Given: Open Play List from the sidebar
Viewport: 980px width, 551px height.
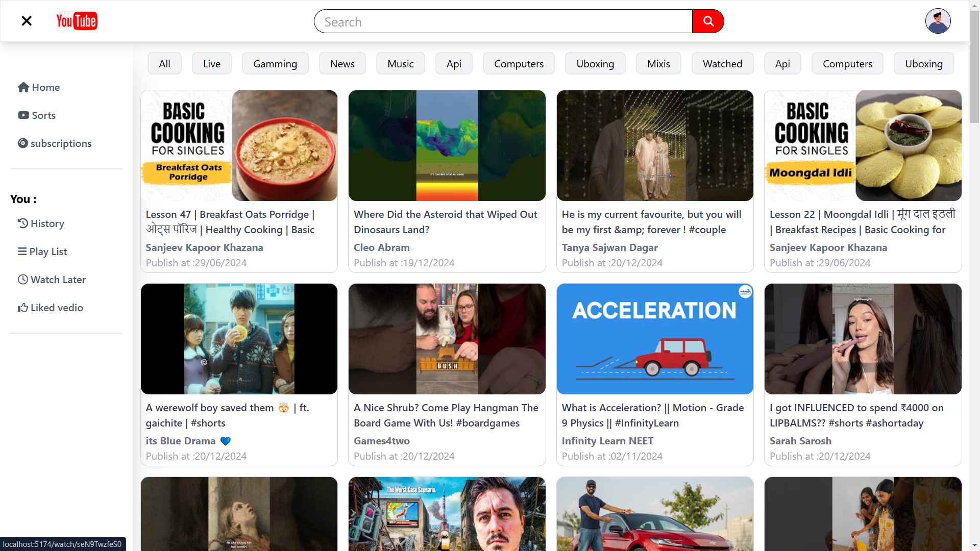Looking at the screenshot, I should [x=42, y=252].
